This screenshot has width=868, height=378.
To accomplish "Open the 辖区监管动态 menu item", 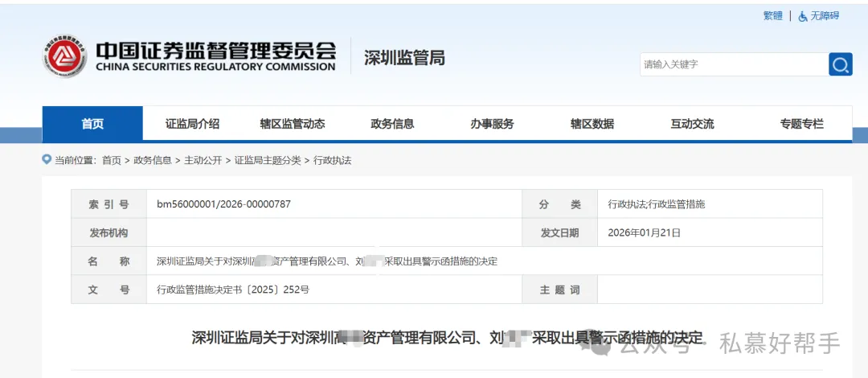I will tap(293, 124).
